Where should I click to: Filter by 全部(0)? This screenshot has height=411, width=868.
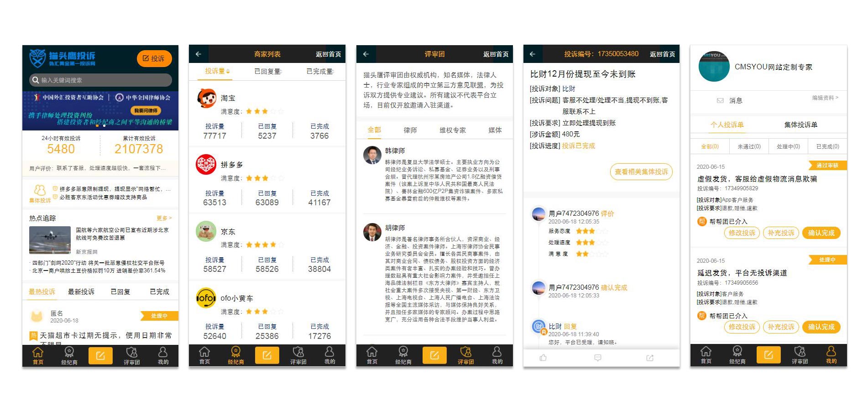point(710,146)
